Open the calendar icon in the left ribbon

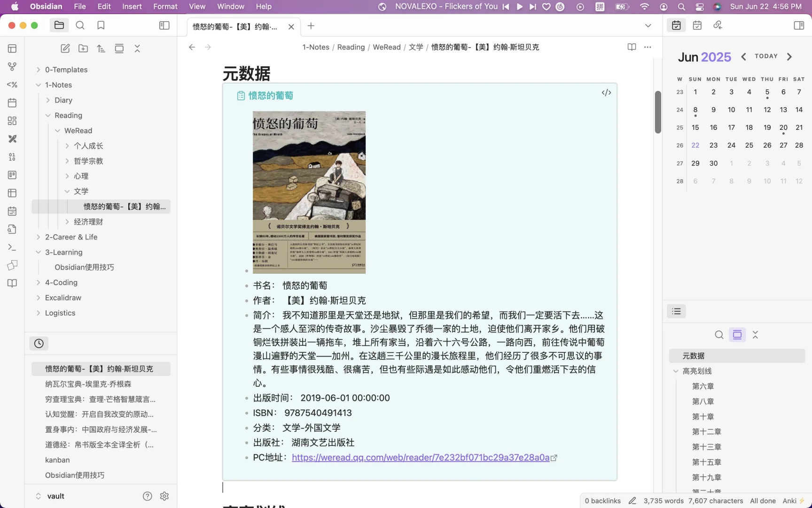(12, 103)
